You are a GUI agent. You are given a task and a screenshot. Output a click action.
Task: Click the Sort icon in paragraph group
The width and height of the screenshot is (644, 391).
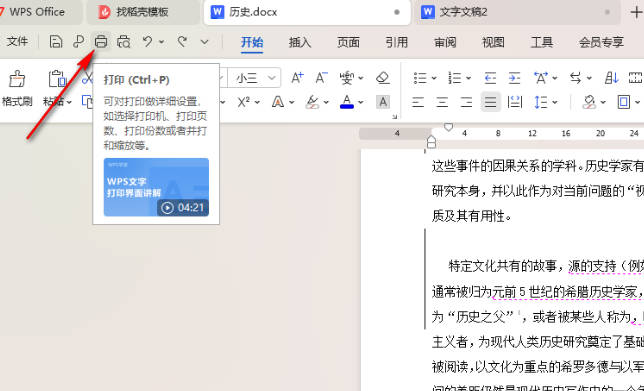click(x=611, y=78)
